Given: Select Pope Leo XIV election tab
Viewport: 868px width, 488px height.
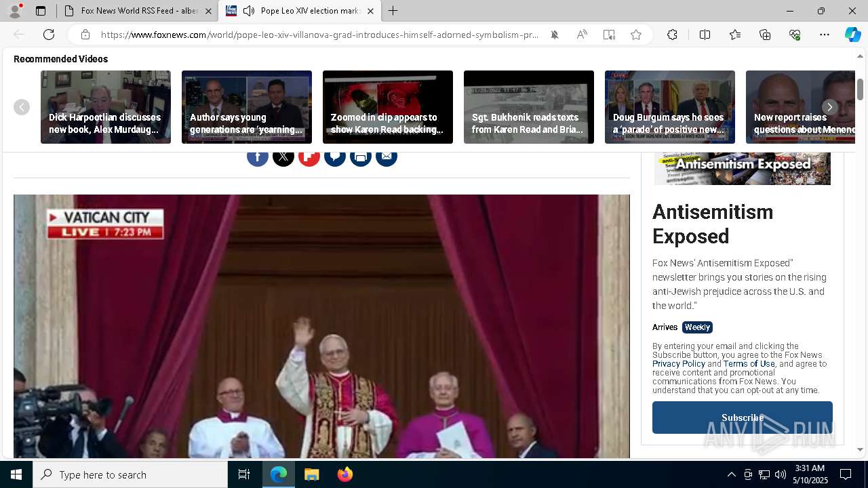Looking at the screenshot, I should (x=299, y=11).
